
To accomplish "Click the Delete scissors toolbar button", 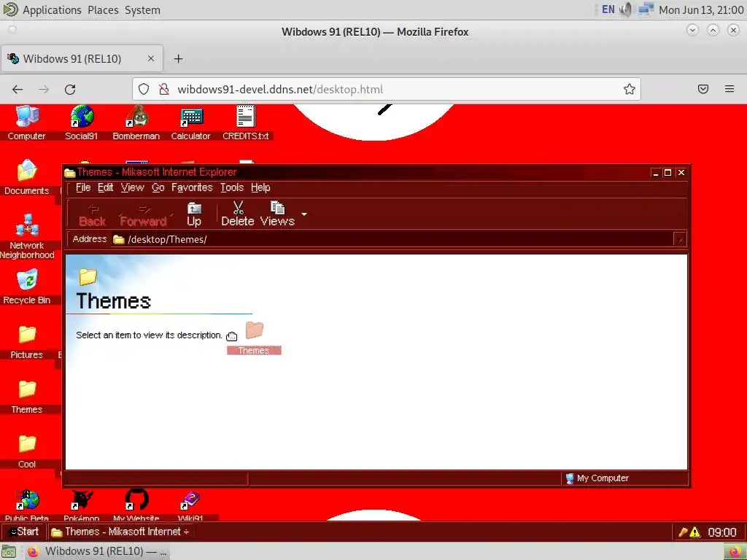I will [x=237, y=214].
